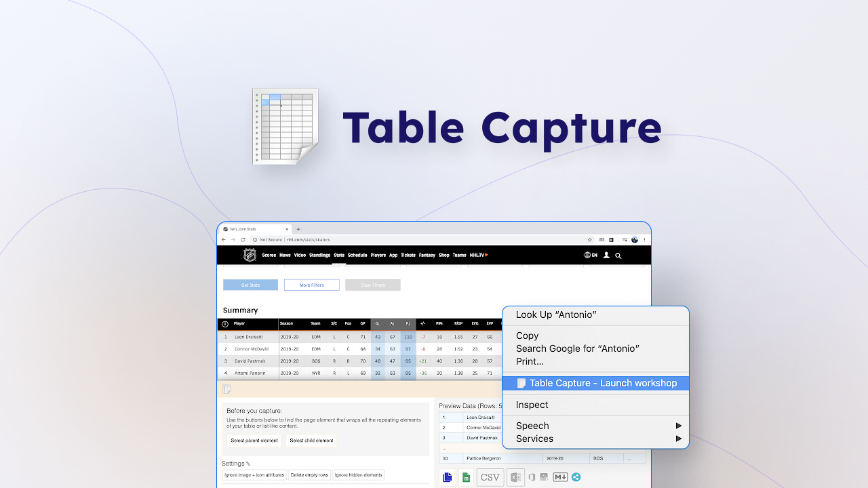
Task: Enable the Ignore image + icon attributes setting
Action: [254, 475]
